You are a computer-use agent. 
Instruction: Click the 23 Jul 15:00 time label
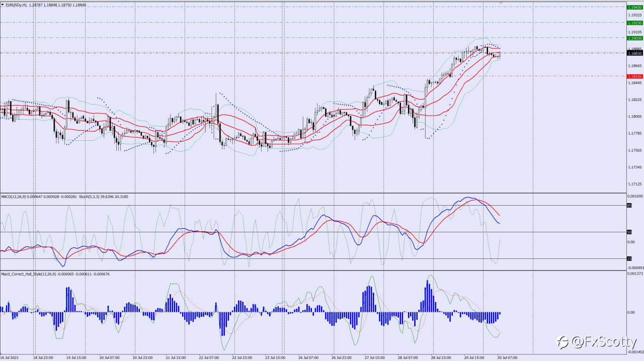tap(275, 358)
